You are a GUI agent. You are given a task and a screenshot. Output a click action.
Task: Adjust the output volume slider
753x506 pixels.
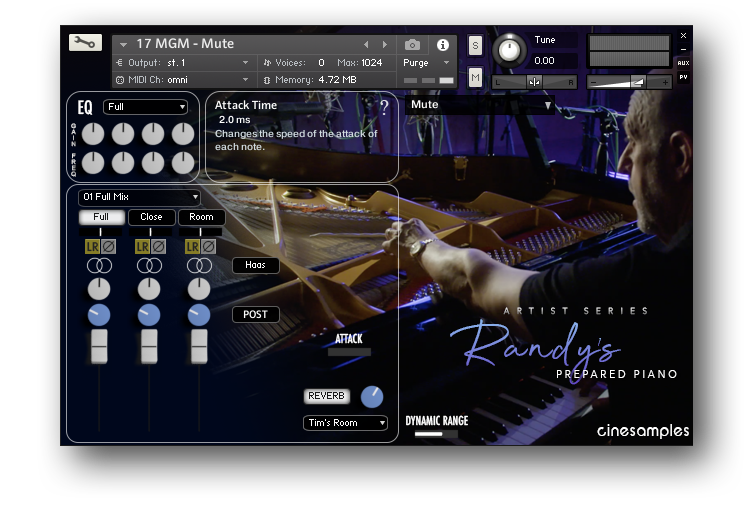[x=629, y=82]
